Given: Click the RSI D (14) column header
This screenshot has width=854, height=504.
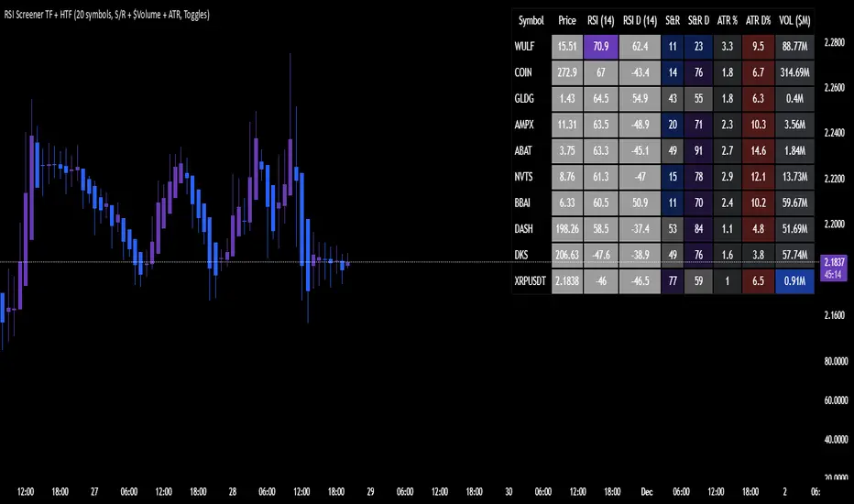Looking at the screenshot, I should [x=640, y=21].
